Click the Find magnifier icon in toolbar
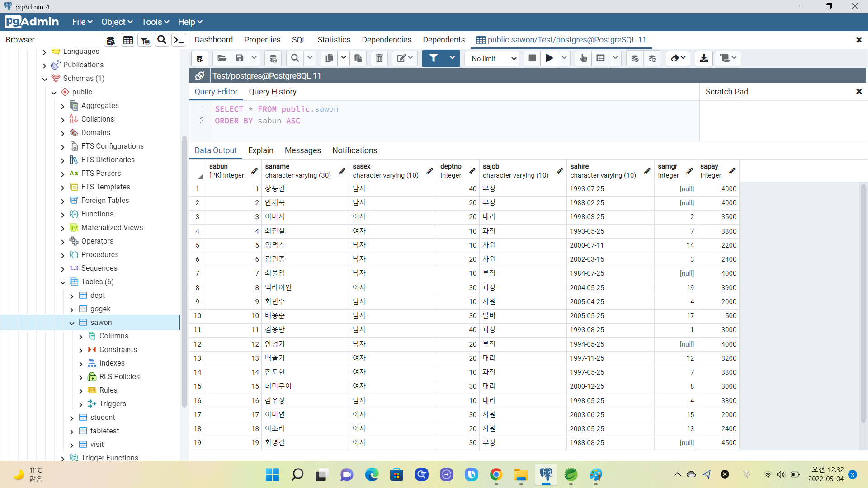 pyautogui.click(x=295, y=58)
